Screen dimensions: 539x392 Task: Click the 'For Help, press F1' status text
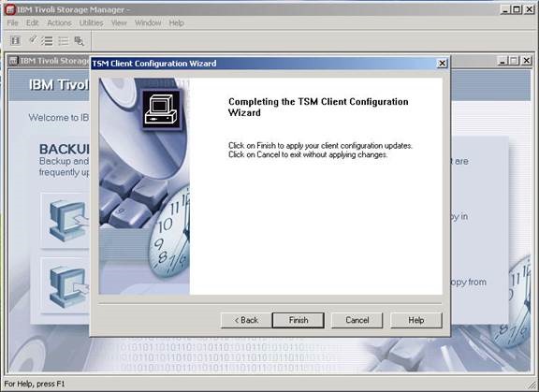[35, 384]
